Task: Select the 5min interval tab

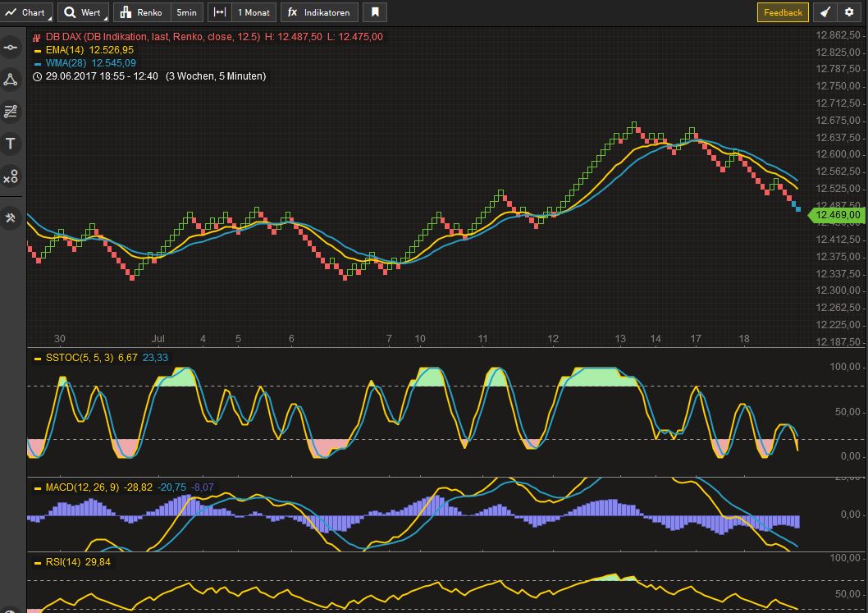Action: 186,12
